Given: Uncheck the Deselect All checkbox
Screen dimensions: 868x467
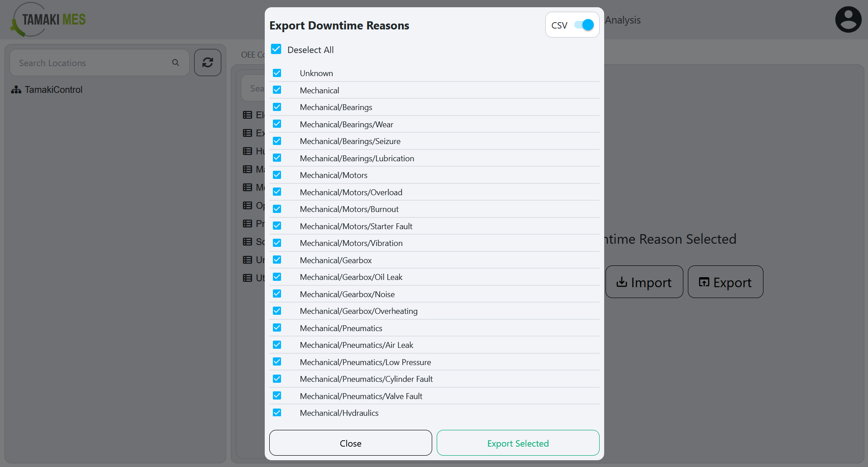Looking at the screenshot, I should click(276, 49).
